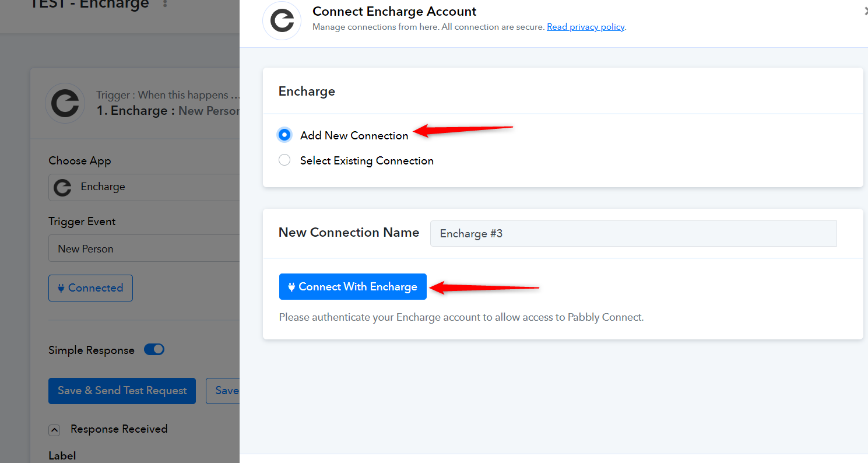Image resolution: width=868 pixels, height=463 pixels.
Task: Open the three-dot menu beside TEST - Encharge
Action: 165,4
